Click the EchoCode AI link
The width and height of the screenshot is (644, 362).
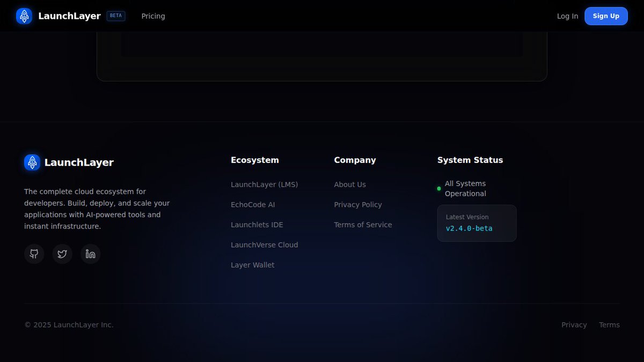(253, 204)
